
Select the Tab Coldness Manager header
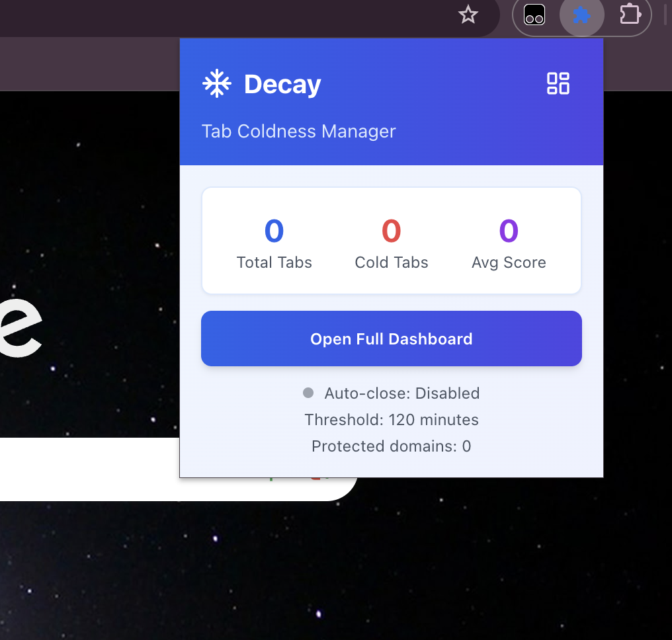[298, 131]
